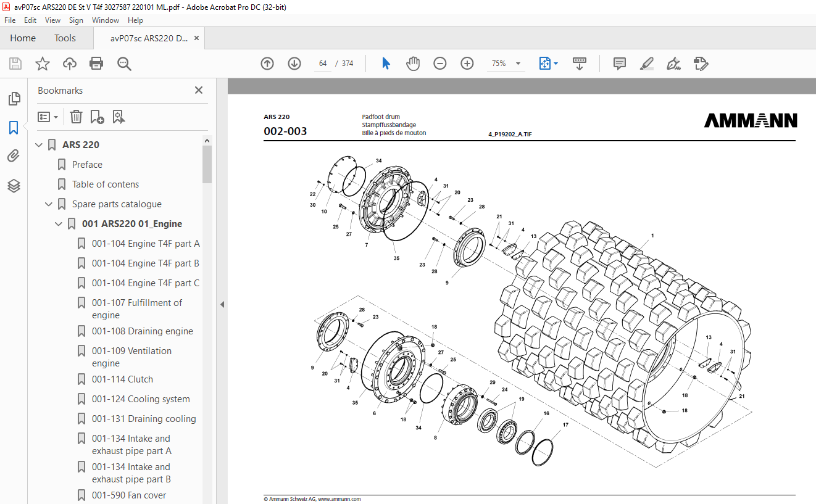Add a comment with sticky note icon

click(620, 64)
